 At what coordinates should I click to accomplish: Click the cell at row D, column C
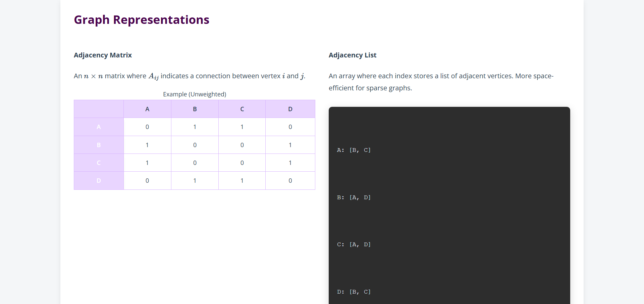tap(242, 181)
